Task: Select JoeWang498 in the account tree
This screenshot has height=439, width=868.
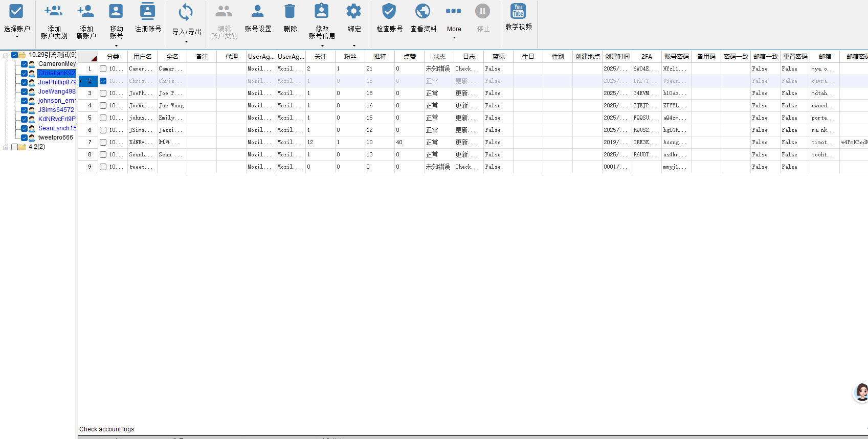Action: [x=57, y=91]
